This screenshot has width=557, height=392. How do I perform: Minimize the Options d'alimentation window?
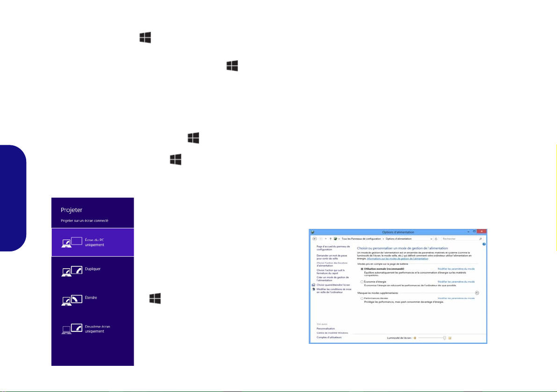pos(468,232)
